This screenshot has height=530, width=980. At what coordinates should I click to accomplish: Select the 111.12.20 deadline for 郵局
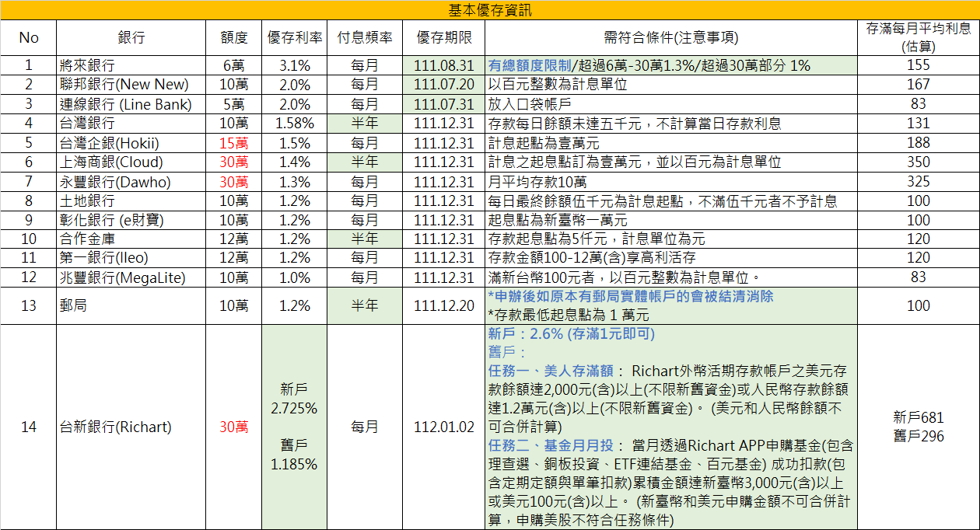pyautogui.click(x=443, y=306)
